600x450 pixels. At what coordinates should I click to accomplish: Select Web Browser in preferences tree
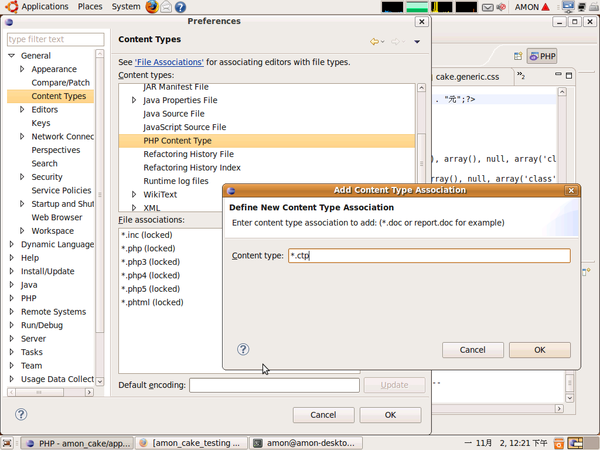point(57,217)
